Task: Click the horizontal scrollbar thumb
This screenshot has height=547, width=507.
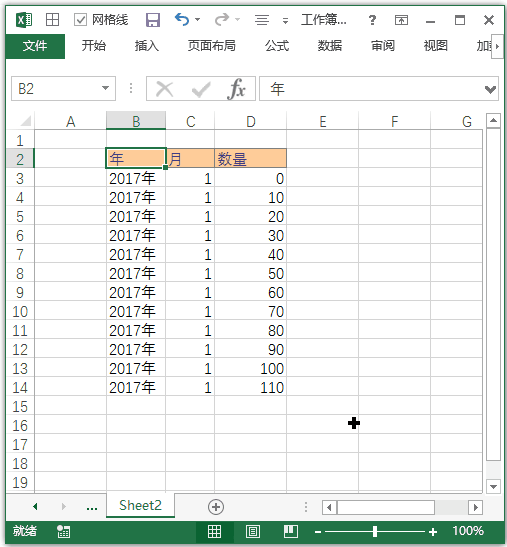Action: click(386, 507)
